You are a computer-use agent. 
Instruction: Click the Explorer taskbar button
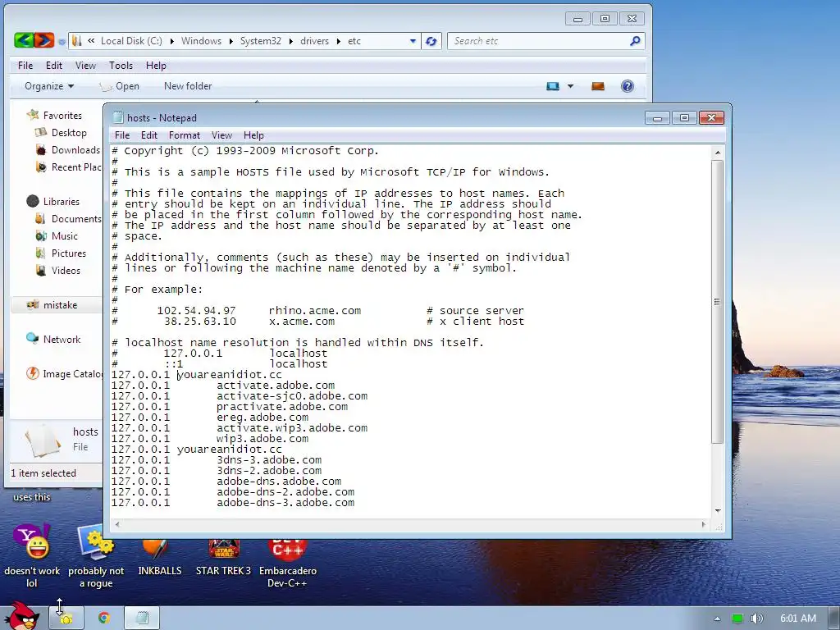pos(66,618)
